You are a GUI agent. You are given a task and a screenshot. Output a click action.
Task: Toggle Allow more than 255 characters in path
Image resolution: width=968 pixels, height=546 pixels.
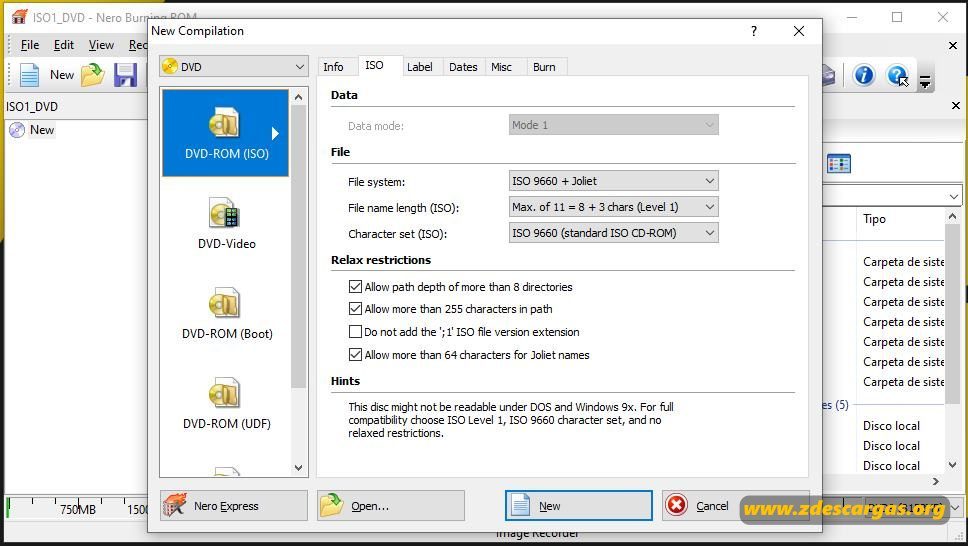(355, 309)
